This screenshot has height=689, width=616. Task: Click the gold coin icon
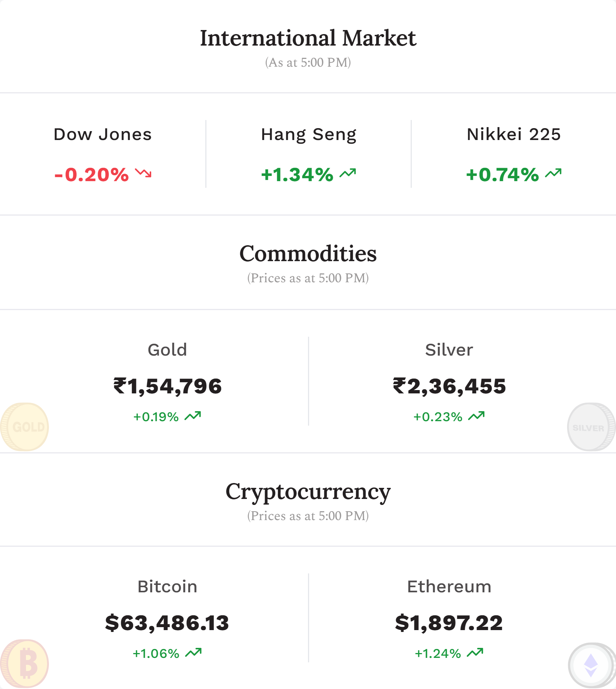click(x=24, y=427)
